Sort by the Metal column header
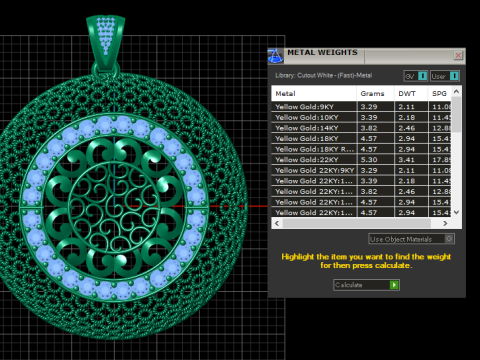480x360 pixels. pos(314,94)
